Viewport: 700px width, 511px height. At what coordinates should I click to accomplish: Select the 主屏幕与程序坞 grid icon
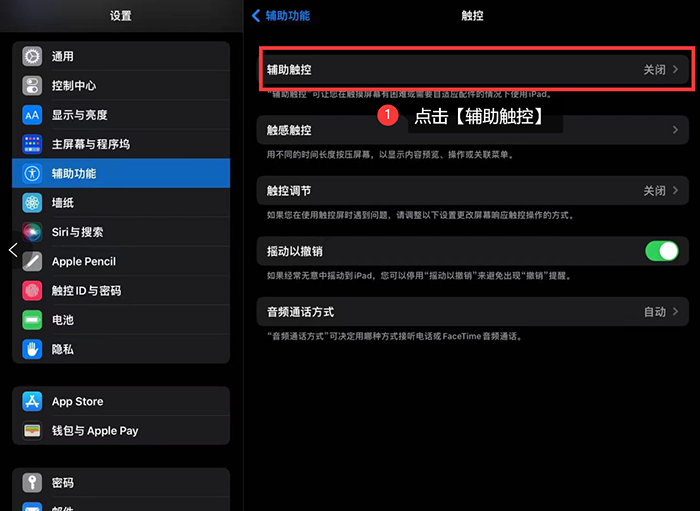pos(32,144)
